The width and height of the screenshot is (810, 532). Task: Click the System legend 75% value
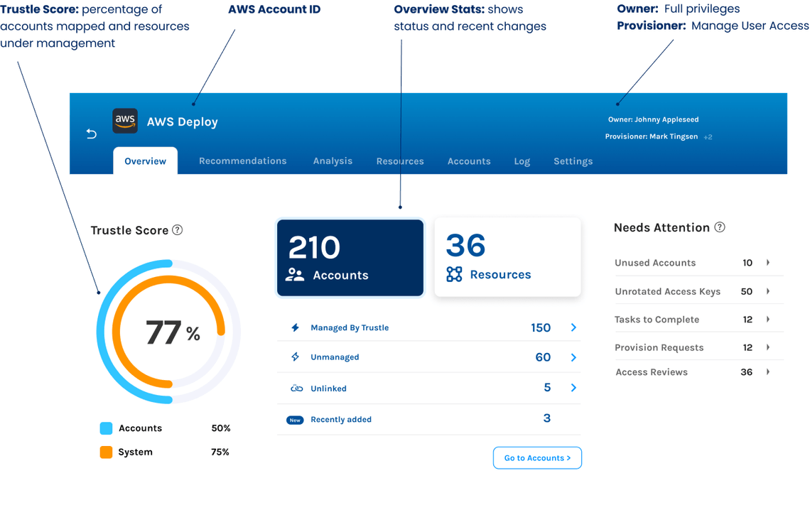(220, 452)
